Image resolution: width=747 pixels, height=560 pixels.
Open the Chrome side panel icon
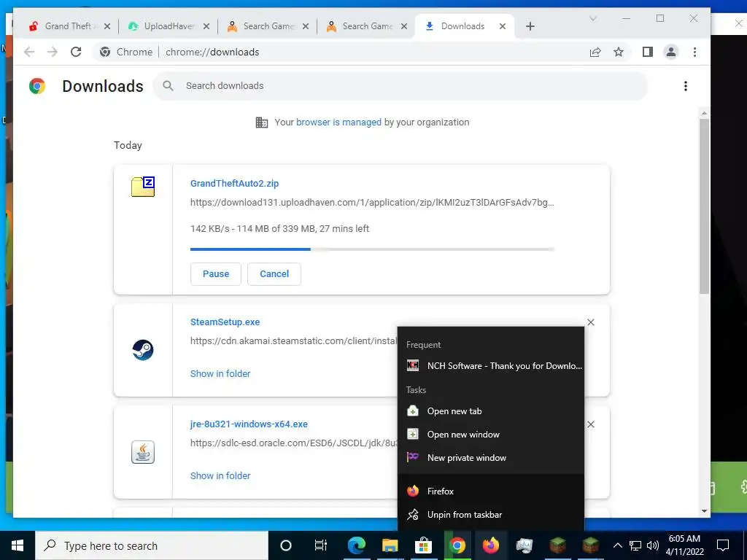pos(648,52)
